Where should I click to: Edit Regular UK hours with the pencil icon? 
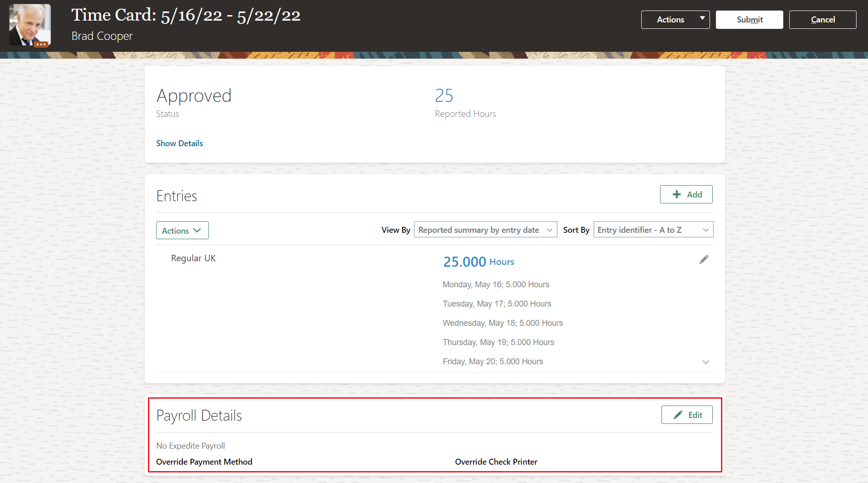coord(704,259)
